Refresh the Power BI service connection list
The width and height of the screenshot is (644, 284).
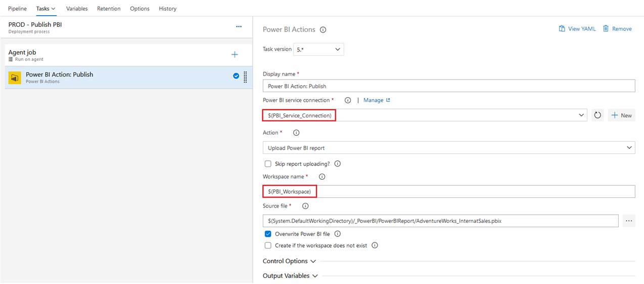(597, 115)
